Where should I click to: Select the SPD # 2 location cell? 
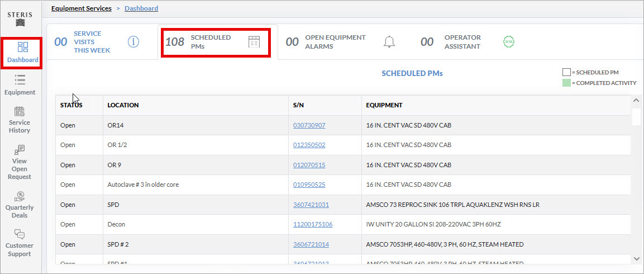point(195,244)
